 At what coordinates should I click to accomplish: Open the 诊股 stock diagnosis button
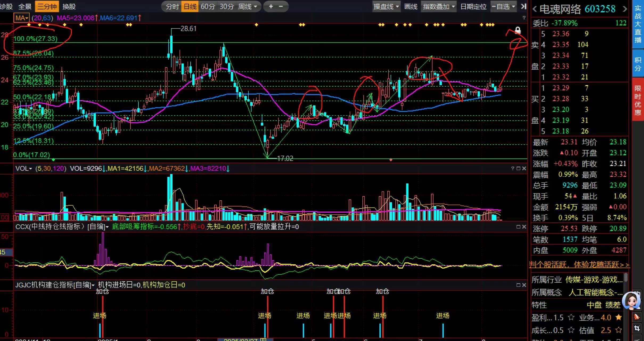(6, 6)
